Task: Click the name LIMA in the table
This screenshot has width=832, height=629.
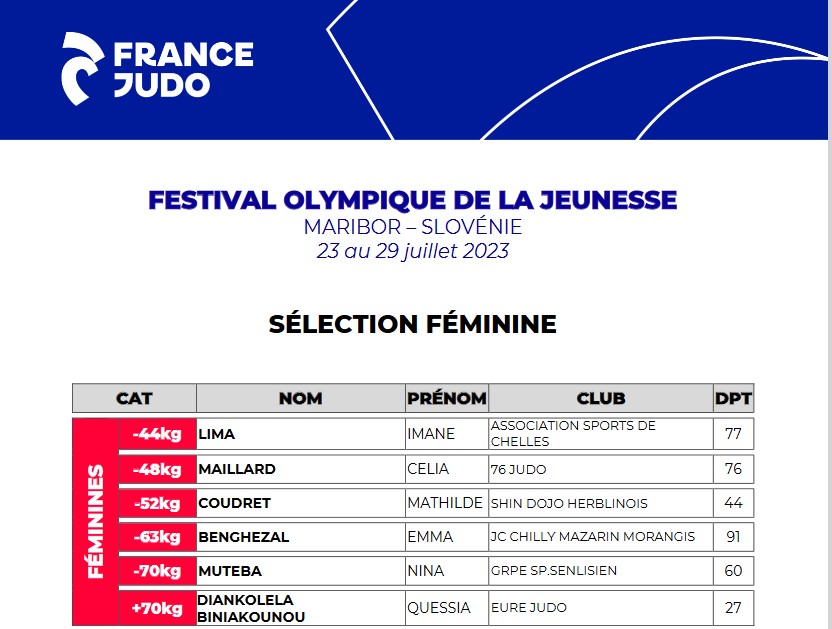Action: coord(217,434)
